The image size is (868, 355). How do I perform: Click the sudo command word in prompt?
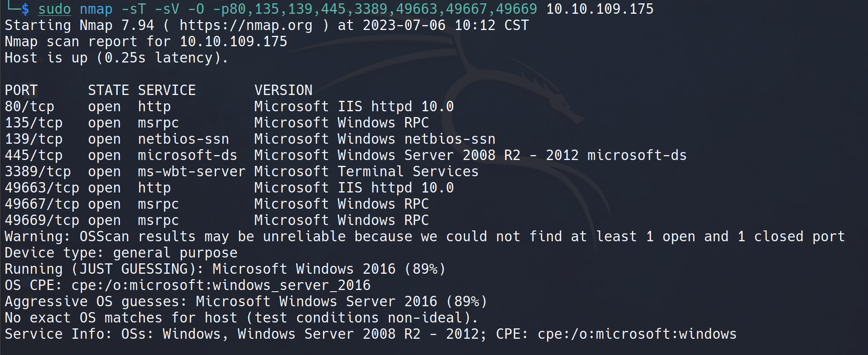click(55, 9)
